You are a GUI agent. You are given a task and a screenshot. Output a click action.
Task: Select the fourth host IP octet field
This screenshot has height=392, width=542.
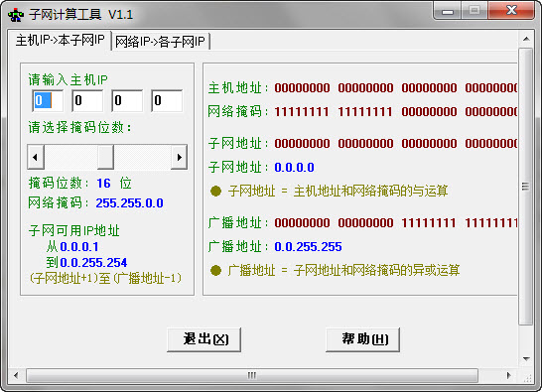[x=167, y=100]
